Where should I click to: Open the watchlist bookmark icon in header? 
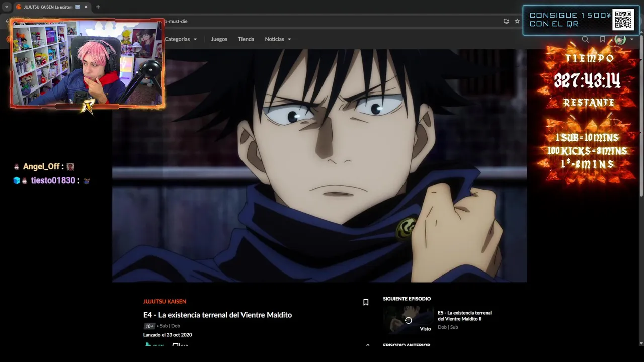coord(602,39)
